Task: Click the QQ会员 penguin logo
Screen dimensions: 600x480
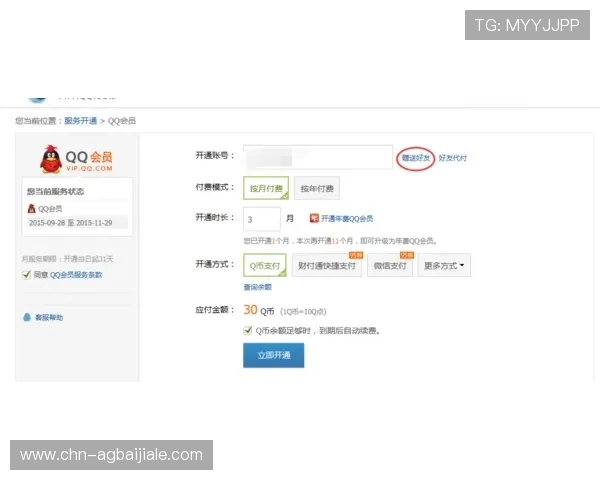Action: coord(51,159)
